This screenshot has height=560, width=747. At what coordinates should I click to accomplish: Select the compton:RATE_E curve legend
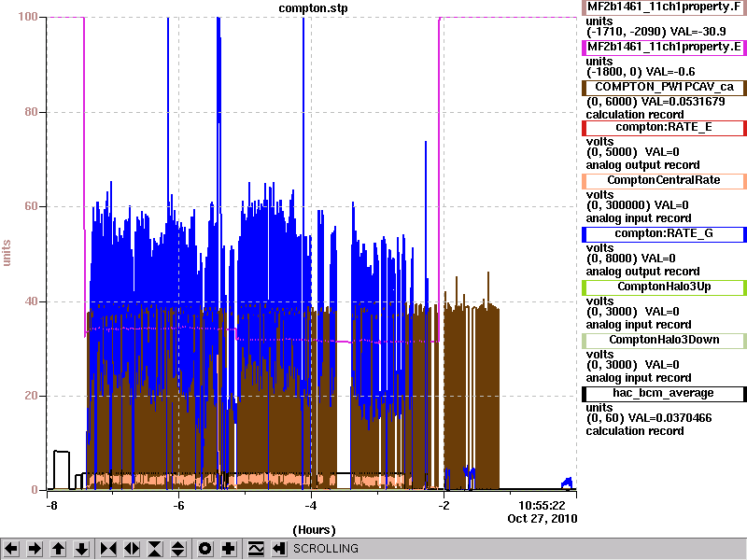tap(664, 128)
